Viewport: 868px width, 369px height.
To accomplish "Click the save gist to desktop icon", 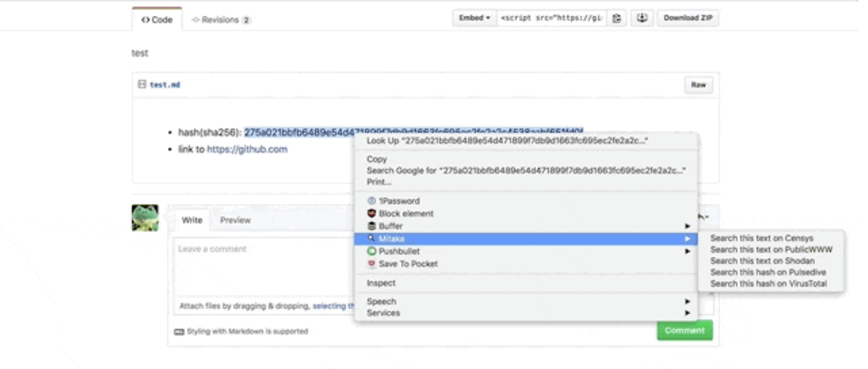I will tap(641, 18).
